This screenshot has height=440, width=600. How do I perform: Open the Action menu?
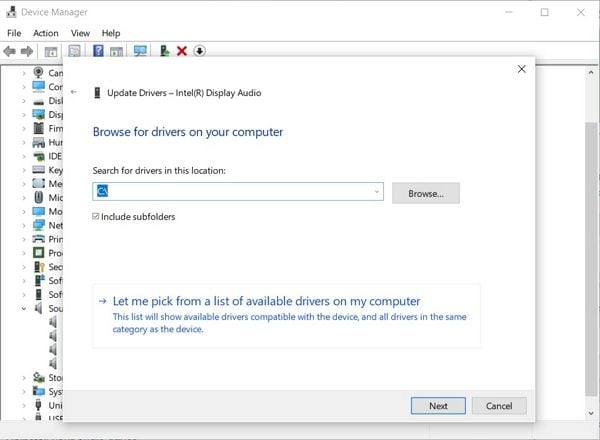tap(46, 33)
